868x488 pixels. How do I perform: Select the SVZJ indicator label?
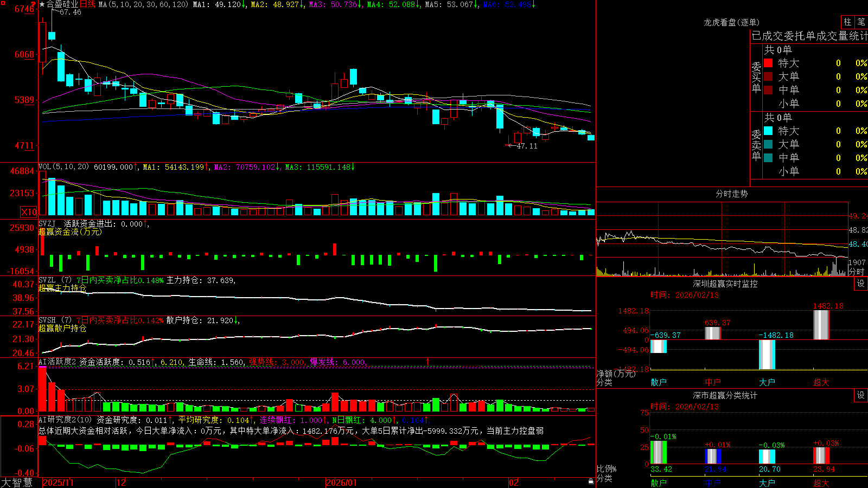pyautogui.click(x=47, y=223)
